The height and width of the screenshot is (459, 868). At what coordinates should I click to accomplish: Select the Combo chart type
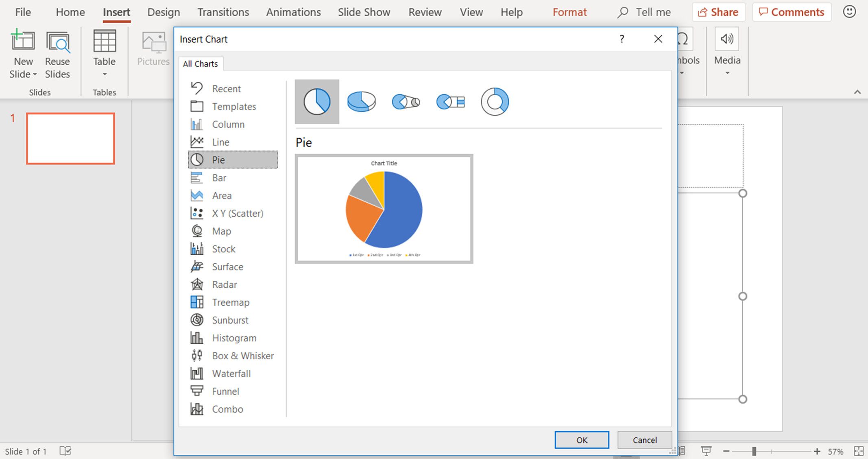tap(227, 409)
